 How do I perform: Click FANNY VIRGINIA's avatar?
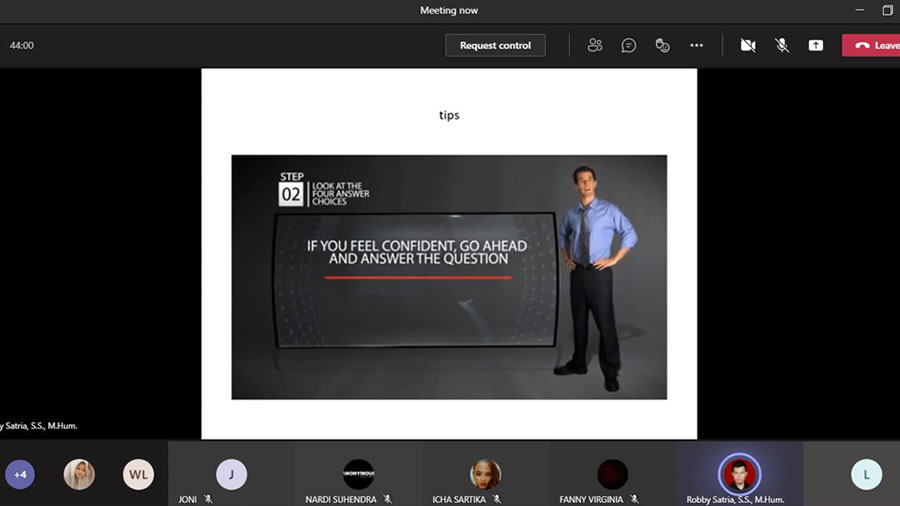612,473
